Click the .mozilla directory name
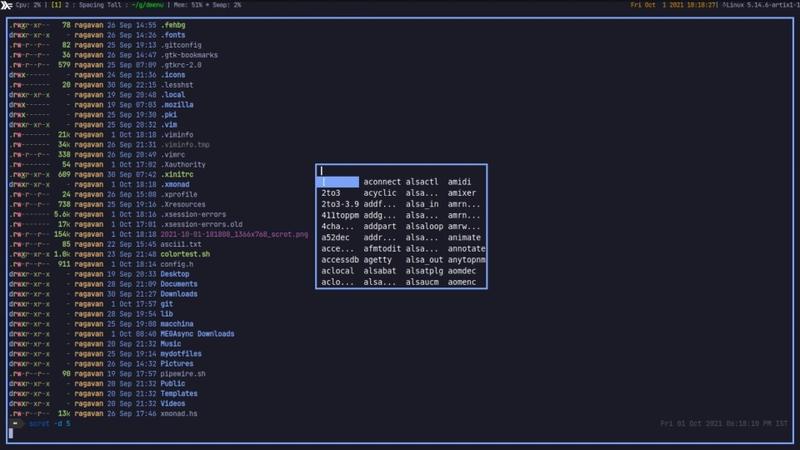 point(177,105)
